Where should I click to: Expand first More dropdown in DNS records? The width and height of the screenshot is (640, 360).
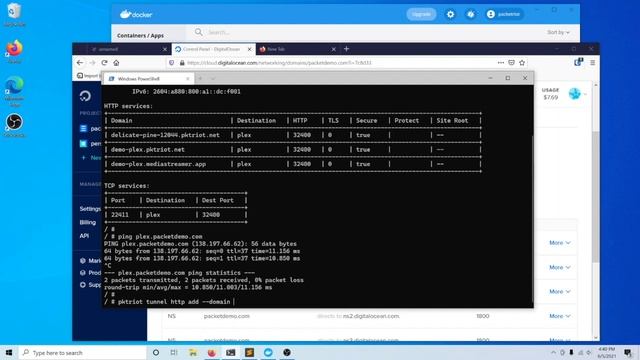click(x=560, y=243)
